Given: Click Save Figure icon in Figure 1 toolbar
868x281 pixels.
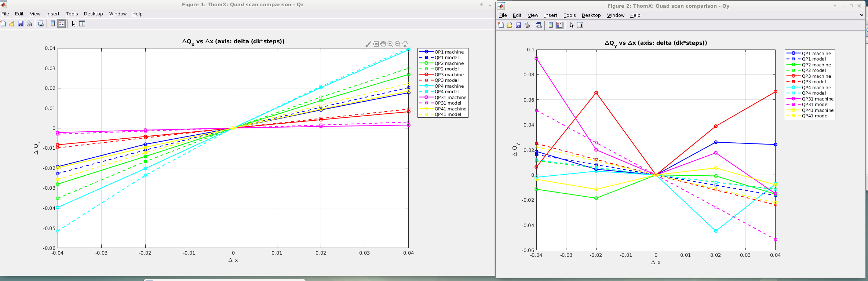Looking at the screenshot, I should [x=21, y=24].
